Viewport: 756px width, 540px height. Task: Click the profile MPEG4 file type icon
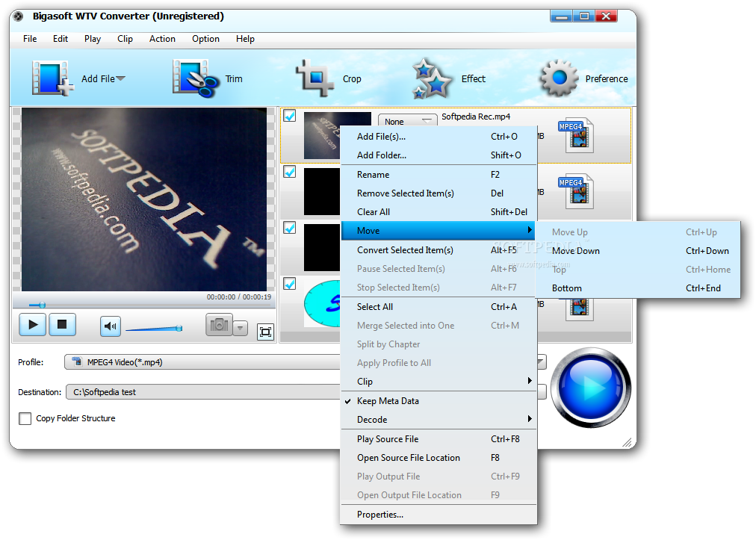77,361
